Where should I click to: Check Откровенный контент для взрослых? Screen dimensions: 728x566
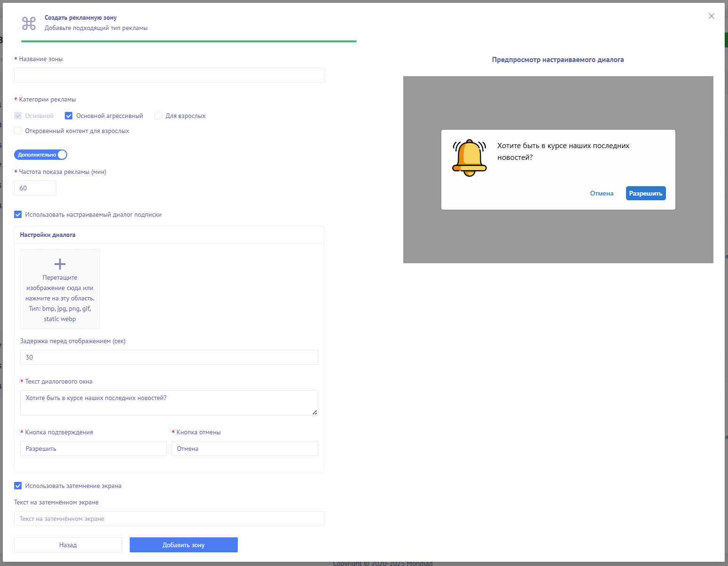tap(18, 131)
